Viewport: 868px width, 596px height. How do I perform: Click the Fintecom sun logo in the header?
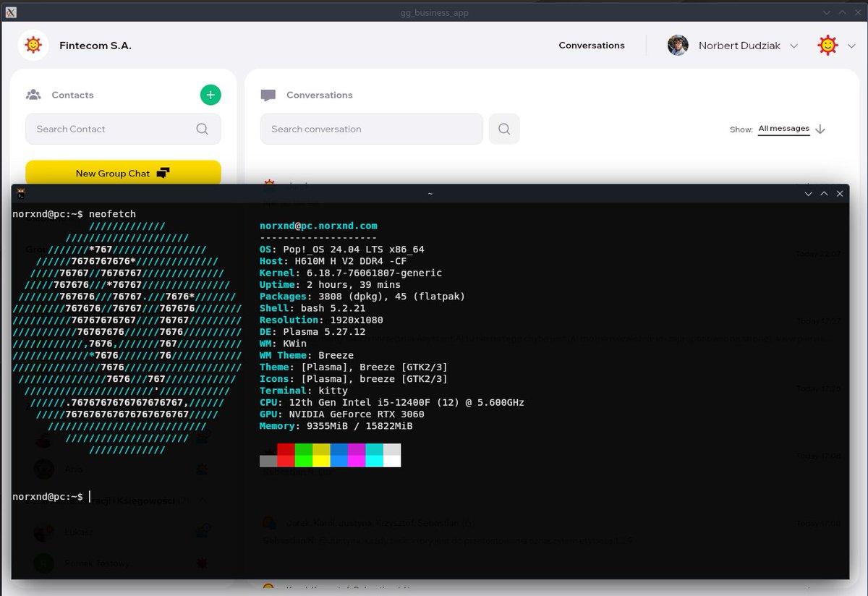[33, 45]
